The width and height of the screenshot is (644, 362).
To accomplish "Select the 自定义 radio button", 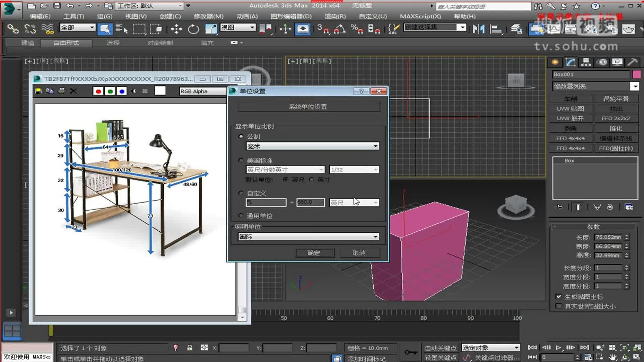I will pos(241,193).
